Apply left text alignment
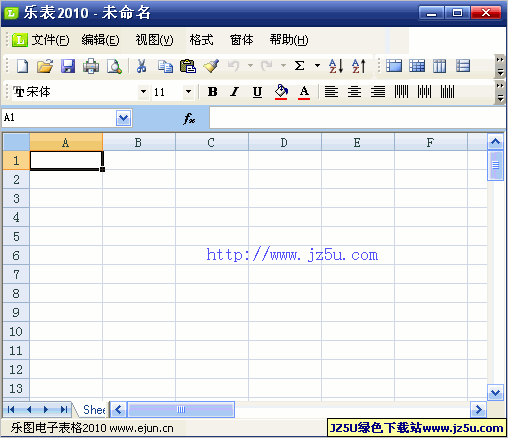This screenshot has width=508, height=438. [x=331, y=92]
